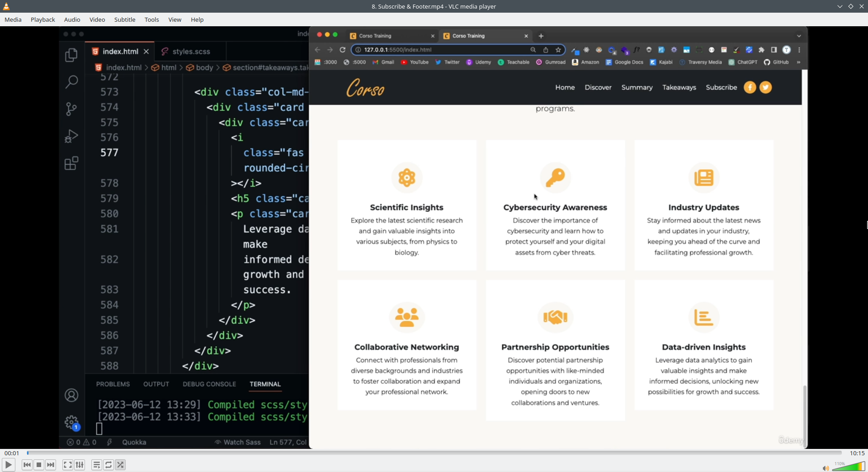Click browser back arrow

click(x=317, y=50)
